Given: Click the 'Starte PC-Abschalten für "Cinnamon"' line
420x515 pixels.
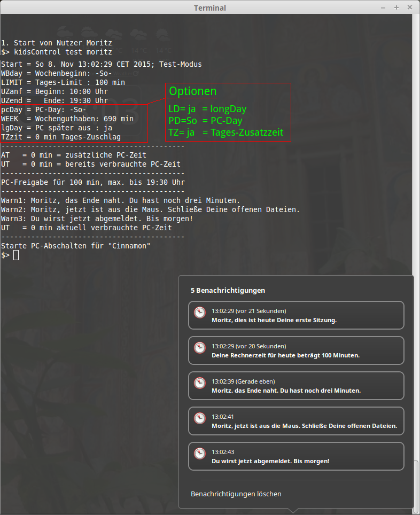Looking at the screenshot, I should 75,246.
